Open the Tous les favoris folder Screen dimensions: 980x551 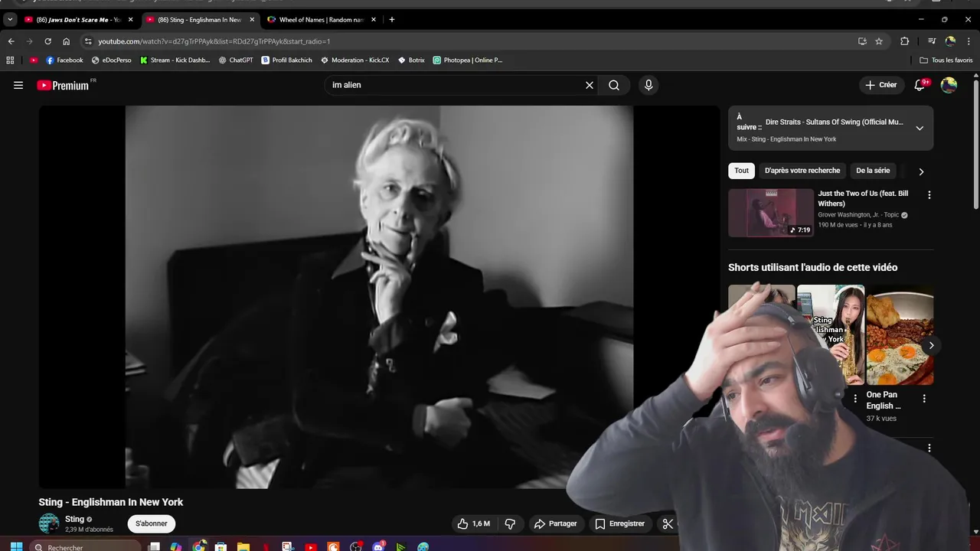point(946,60)
